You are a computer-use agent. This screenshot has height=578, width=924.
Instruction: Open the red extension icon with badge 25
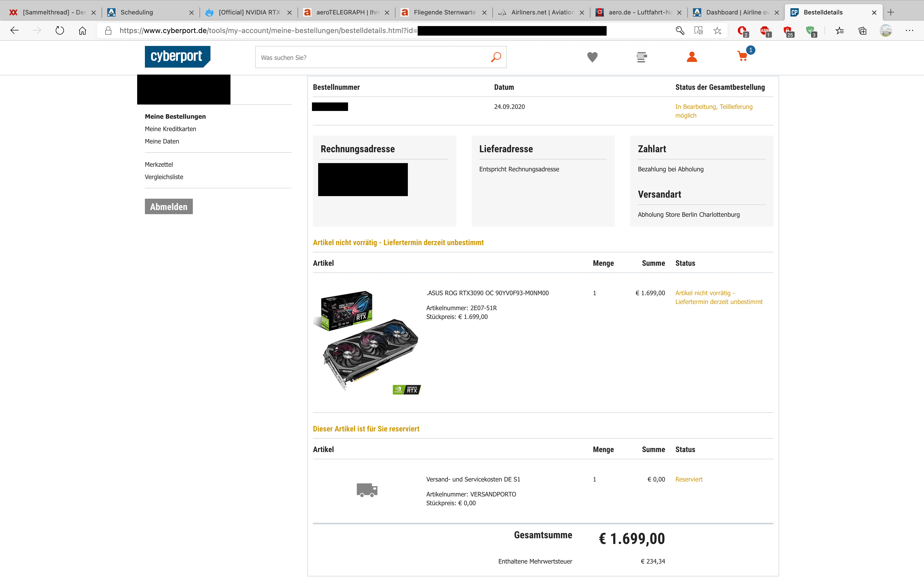pos(788,31)
